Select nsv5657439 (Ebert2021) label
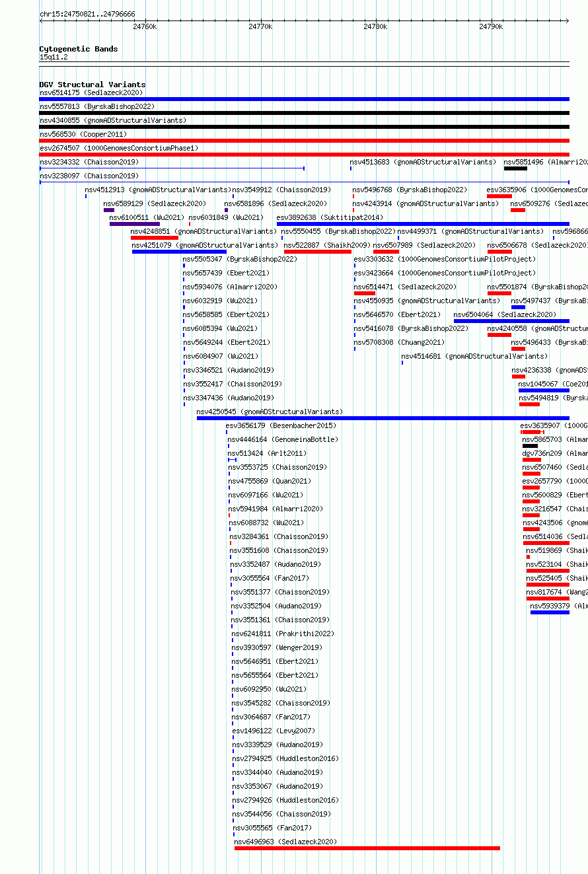Viewport: 588px width, 874px height. click(226, 273)
